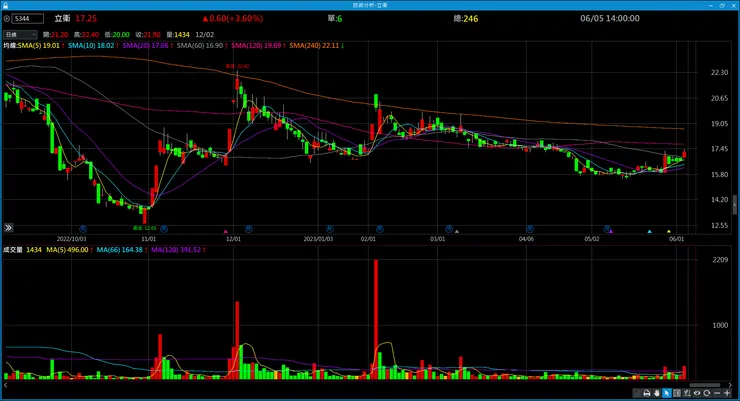The image size is (740, 401).
Task: Click the timestamp 06/05 14:00:00
Action: coord(610,18)
